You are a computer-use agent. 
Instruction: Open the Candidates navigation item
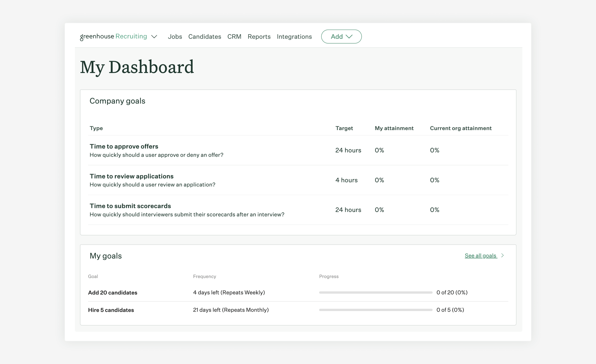(204, 36)
